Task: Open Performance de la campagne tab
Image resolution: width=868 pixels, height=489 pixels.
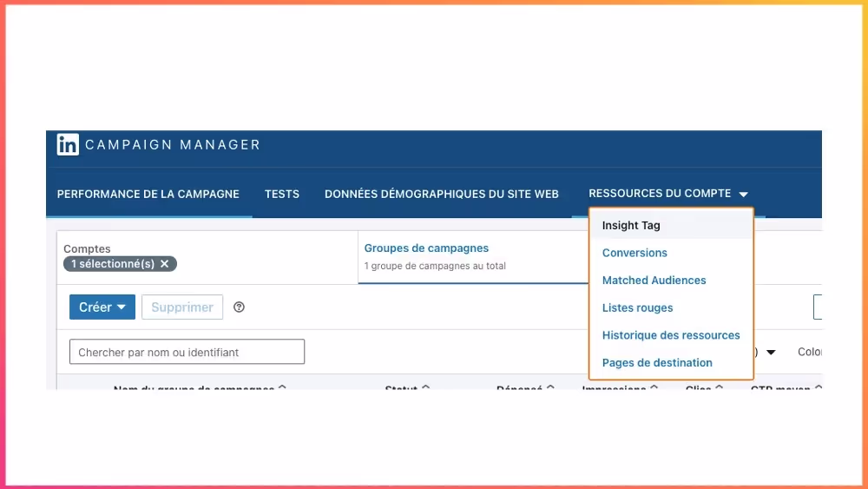Action: coord(148,194)
